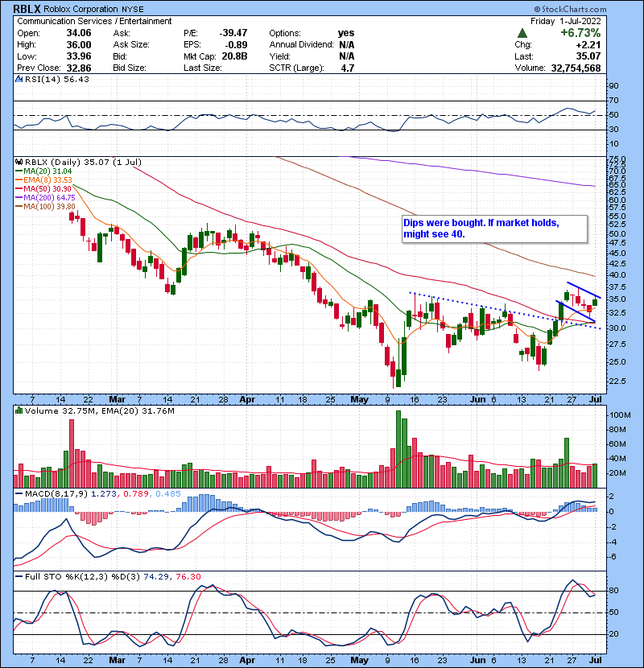Viewport: 644px width, 668px height.
Task: Click the Mkt Cap value 20.8B
Action: pos(234,56)
